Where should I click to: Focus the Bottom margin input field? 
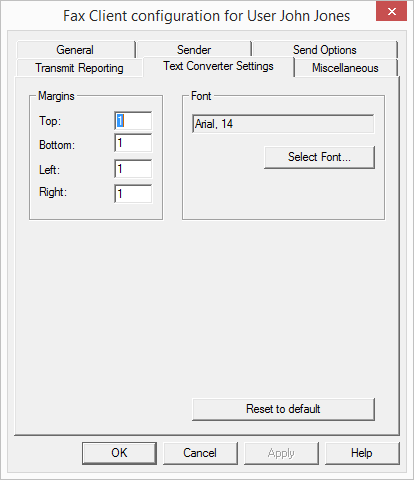pos(133,143)
